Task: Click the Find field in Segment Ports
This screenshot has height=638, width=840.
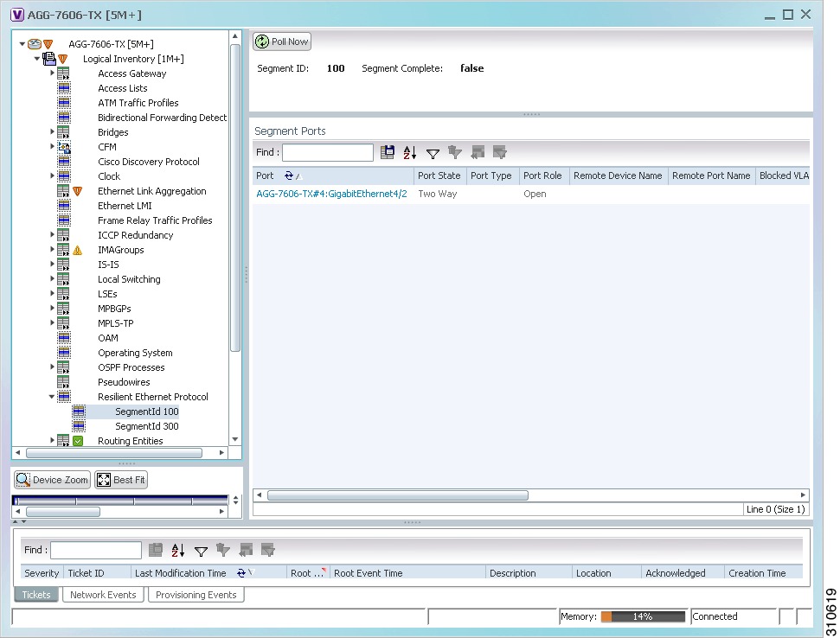Action: pos(328,152)
